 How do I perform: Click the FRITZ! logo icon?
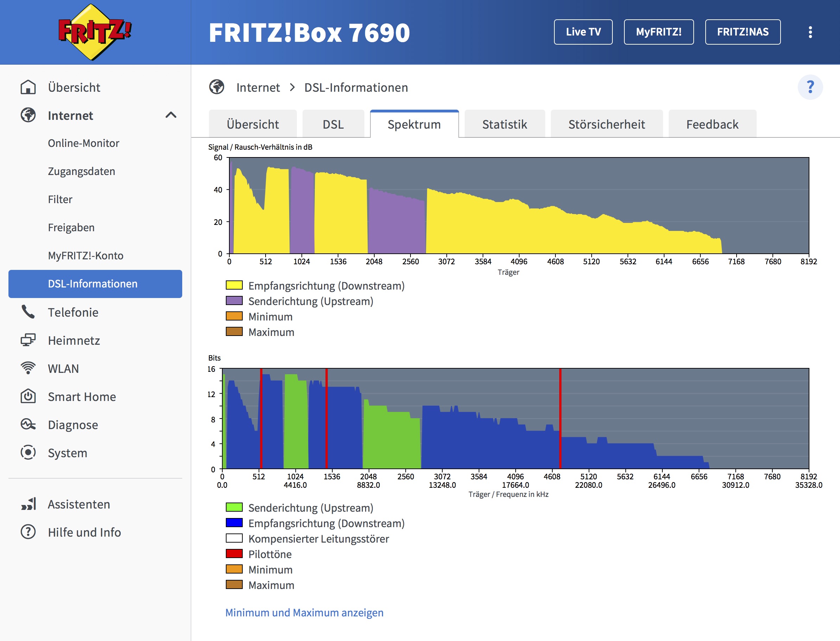point(94,32)
